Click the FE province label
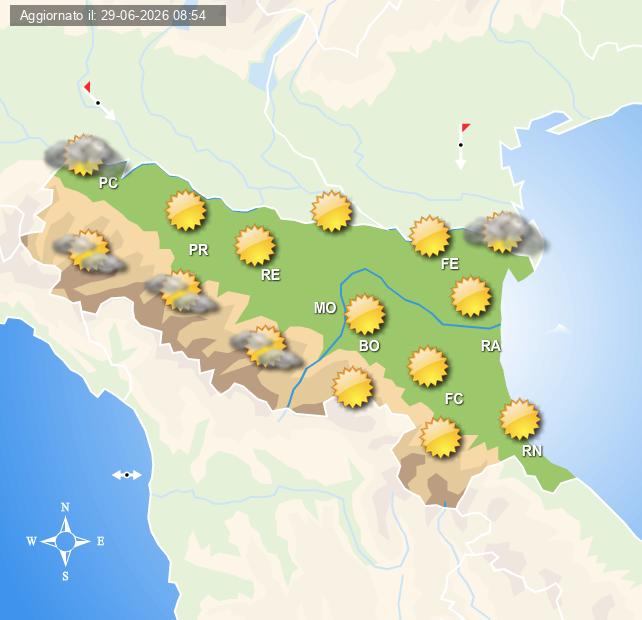 [450, 264]
